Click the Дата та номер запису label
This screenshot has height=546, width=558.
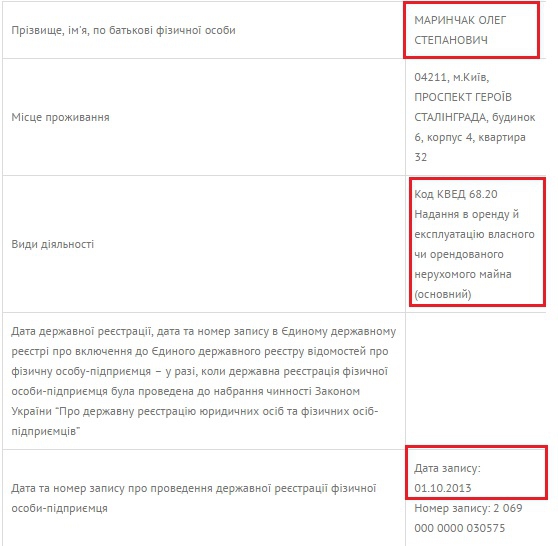(x=69, y=488)
